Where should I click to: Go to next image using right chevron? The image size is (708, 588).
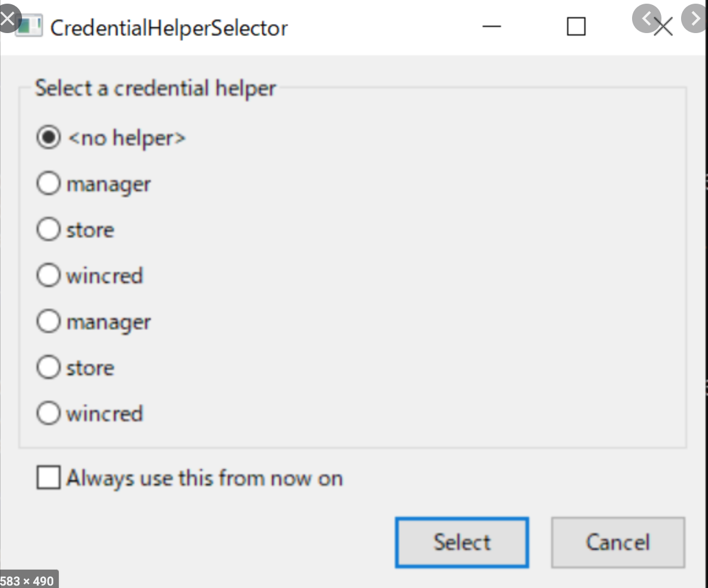pyautogui.click(x=695, y=18)
